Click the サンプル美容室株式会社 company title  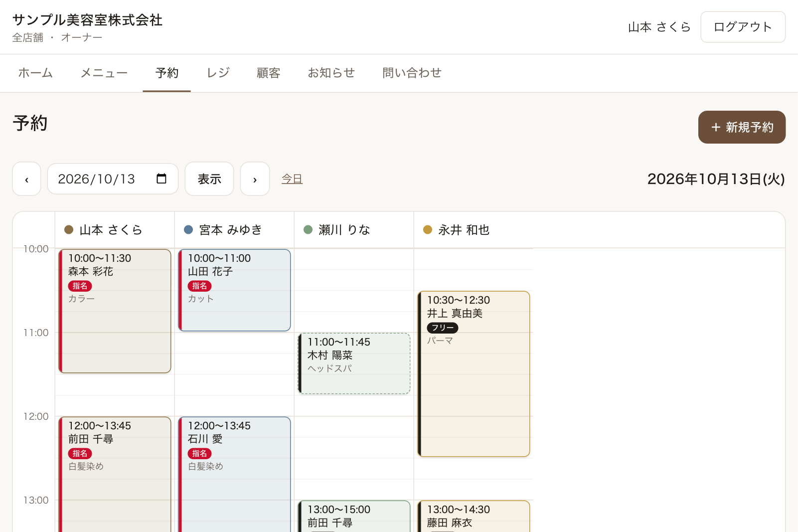click(x=88, y=20)
